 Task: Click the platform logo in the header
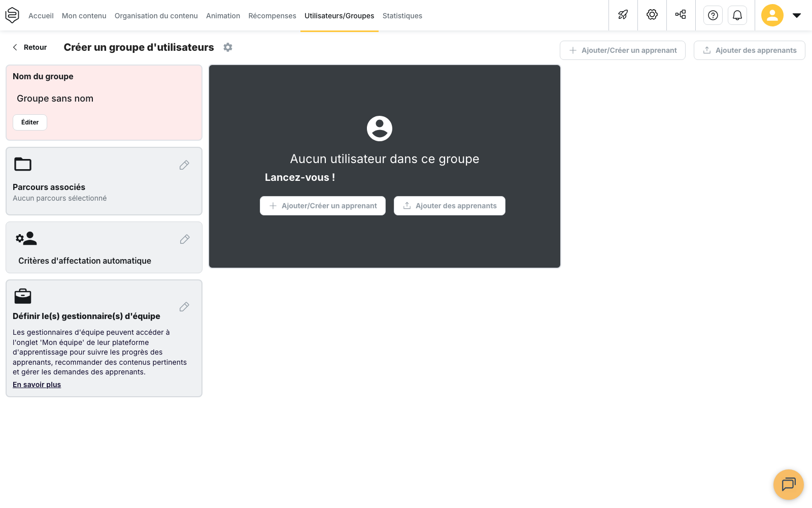pyautogui.click(x=12, y=15)
